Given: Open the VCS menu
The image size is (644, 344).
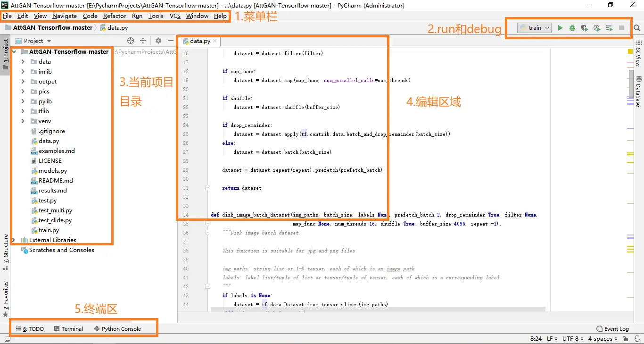Looking at the screenshot, I should (175, 16).
